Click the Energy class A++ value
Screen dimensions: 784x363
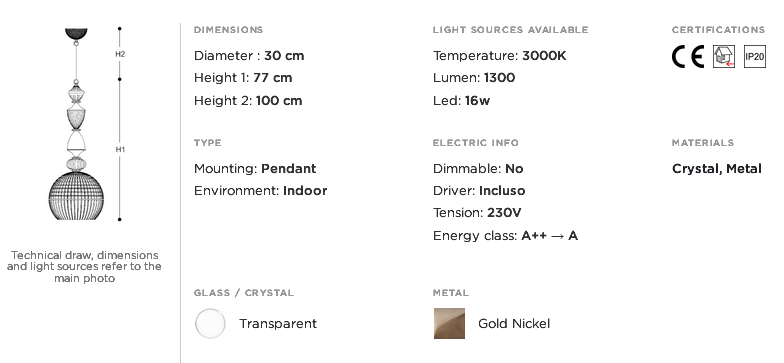pos(550,236)
